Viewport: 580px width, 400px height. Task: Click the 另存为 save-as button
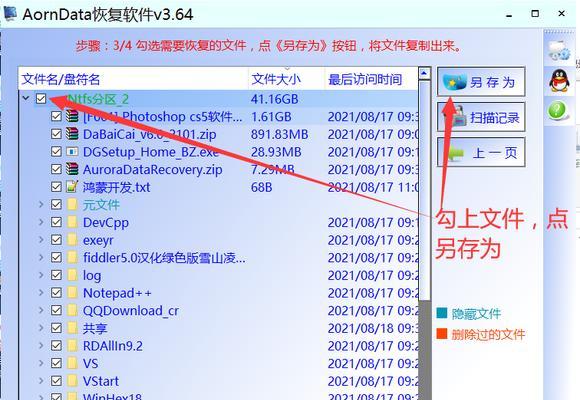[x=481, y=82]
